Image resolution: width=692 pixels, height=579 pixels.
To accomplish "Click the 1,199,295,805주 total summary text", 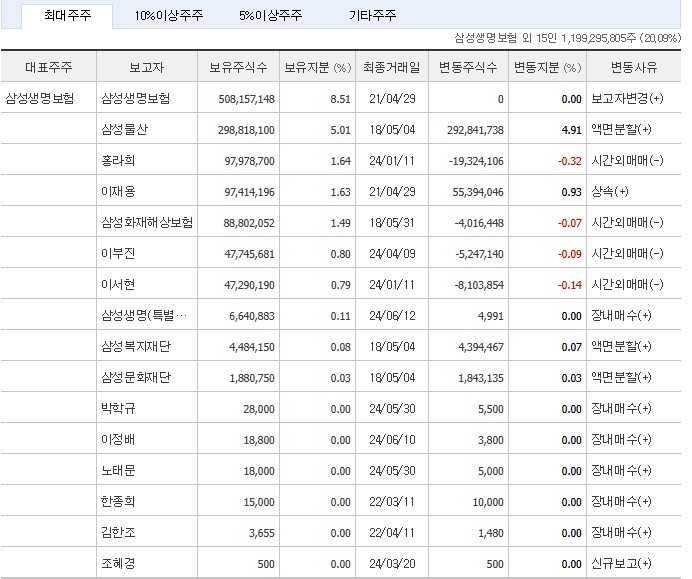I will [598, 38].
